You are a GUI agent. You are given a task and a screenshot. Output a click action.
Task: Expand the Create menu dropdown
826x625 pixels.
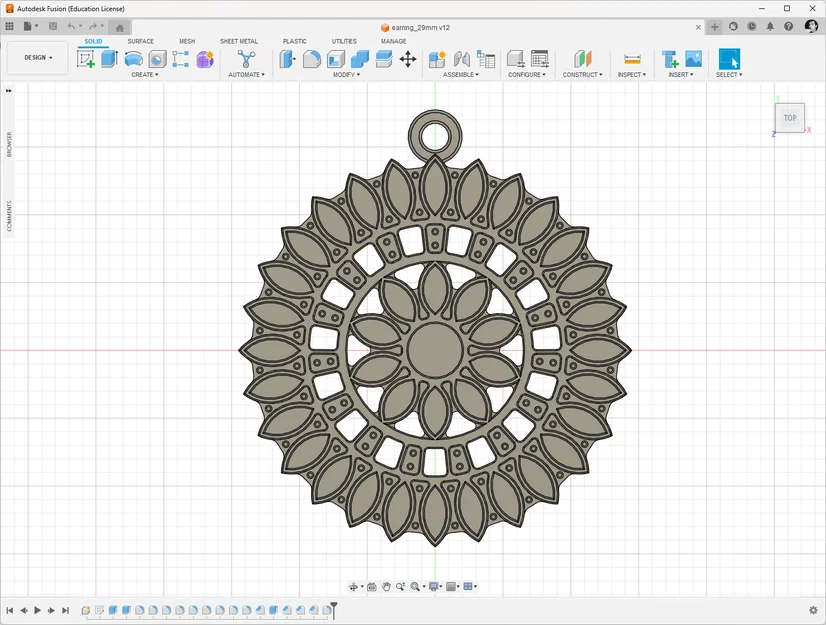(x=145, y=75)
